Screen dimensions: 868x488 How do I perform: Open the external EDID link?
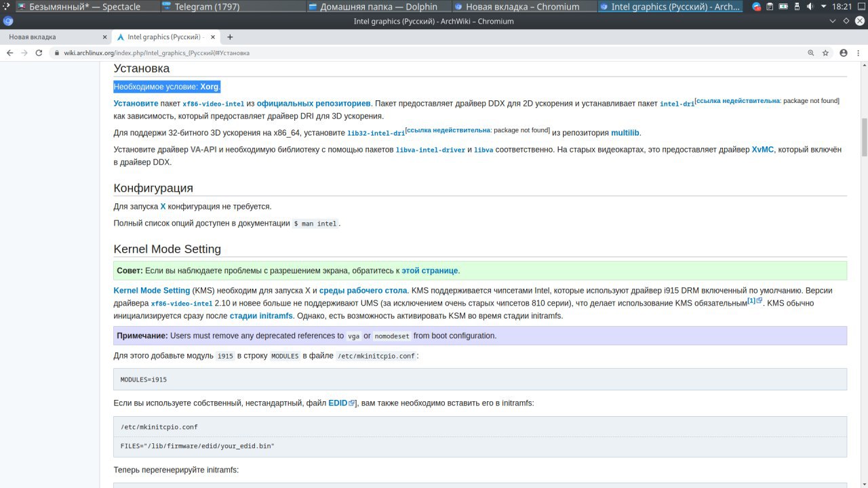coord(341,403)
